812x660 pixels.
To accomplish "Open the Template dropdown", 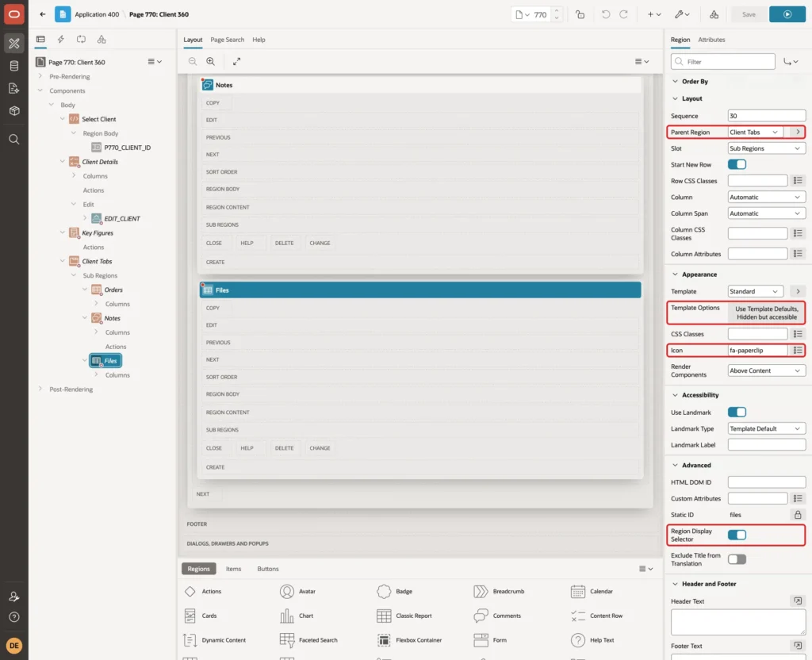I will click(x=756, y=291).
